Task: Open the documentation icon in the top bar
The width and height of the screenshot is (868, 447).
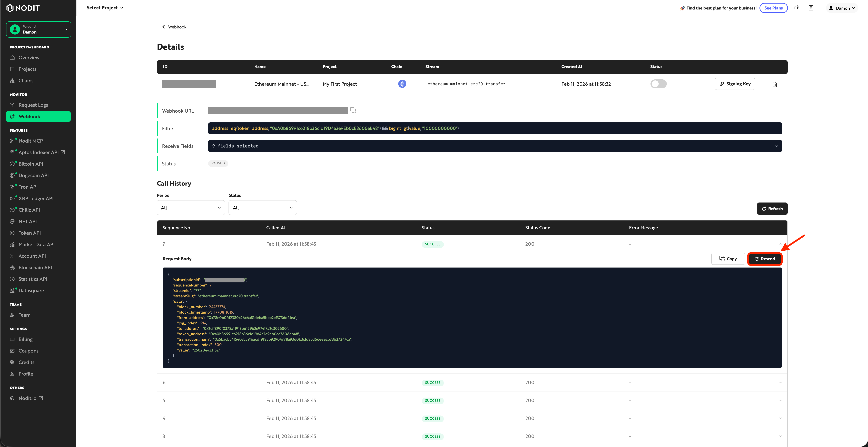Action: [x=811, y=8]
